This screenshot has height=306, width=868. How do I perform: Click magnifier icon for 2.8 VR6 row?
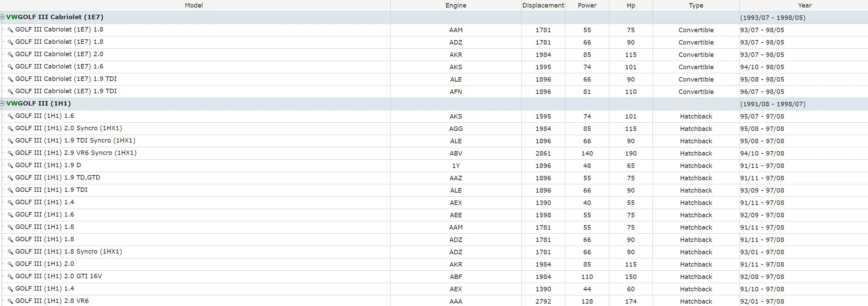pos(10,301)
